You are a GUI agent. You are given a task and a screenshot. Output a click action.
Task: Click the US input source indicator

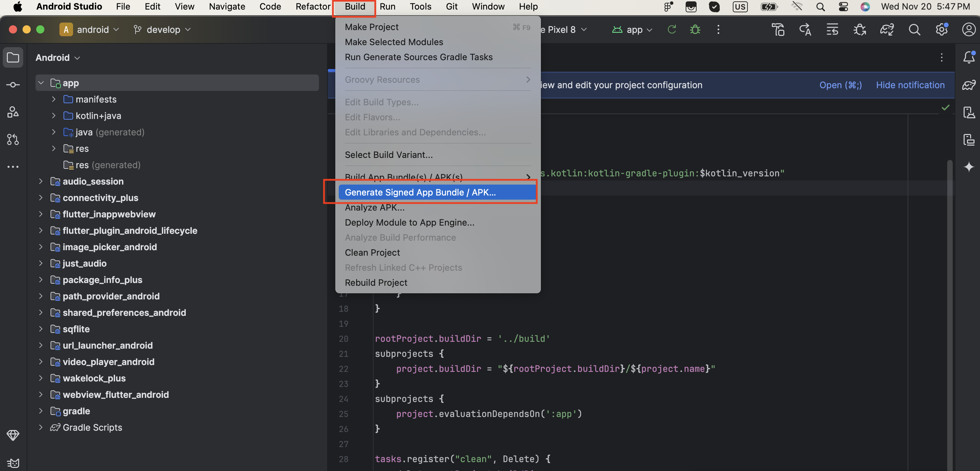point(740,6)
